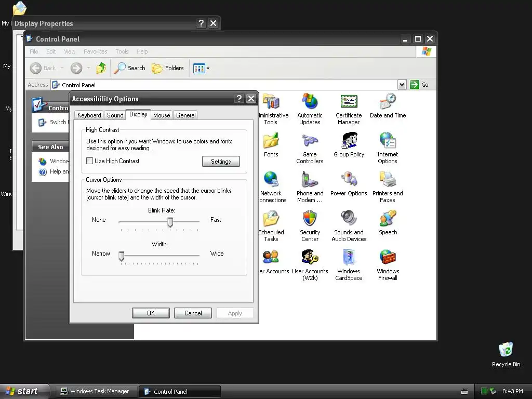The height and width of the screenshot is (399, 532).
Task: Click the Go button
Action: 419,85
